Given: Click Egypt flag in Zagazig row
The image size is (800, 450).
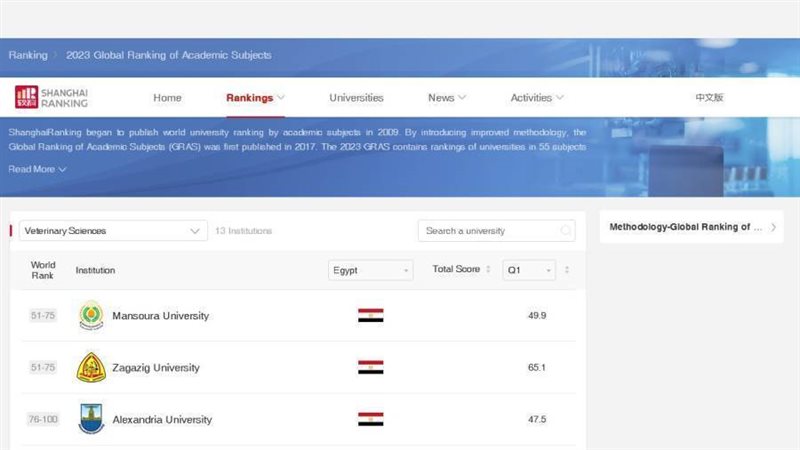Looking at the screenshot, I should (x=370, y=368).
